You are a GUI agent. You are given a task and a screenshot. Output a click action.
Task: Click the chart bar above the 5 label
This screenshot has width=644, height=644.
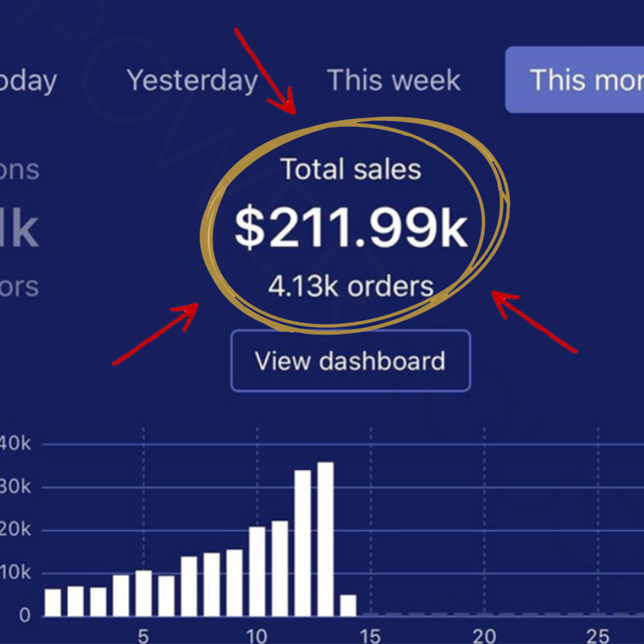pyautogui.click(x=144, y=592)
